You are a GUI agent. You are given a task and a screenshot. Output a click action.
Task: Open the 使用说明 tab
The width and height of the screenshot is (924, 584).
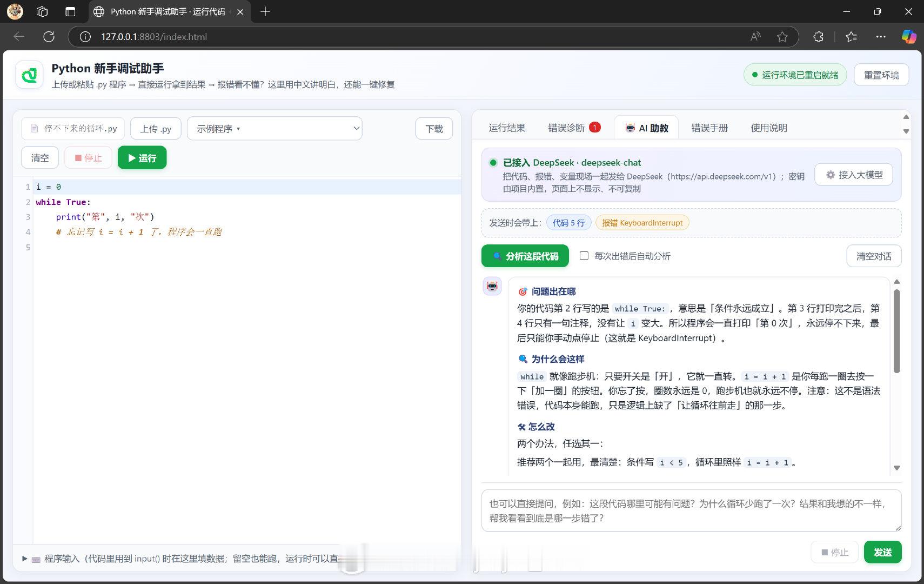769,128
